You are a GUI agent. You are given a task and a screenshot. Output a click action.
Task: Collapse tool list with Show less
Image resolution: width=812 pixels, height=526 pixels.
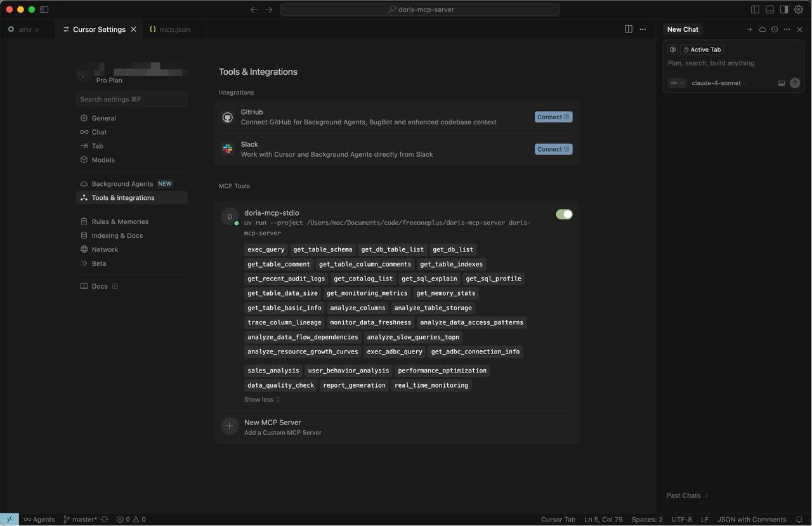(x=262, y=400)
